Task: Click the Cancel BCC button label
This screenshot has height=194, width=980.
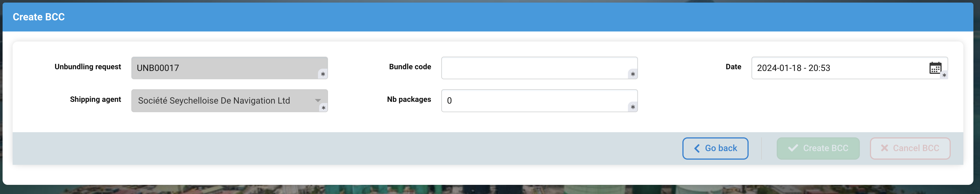Action: (916, 149)
